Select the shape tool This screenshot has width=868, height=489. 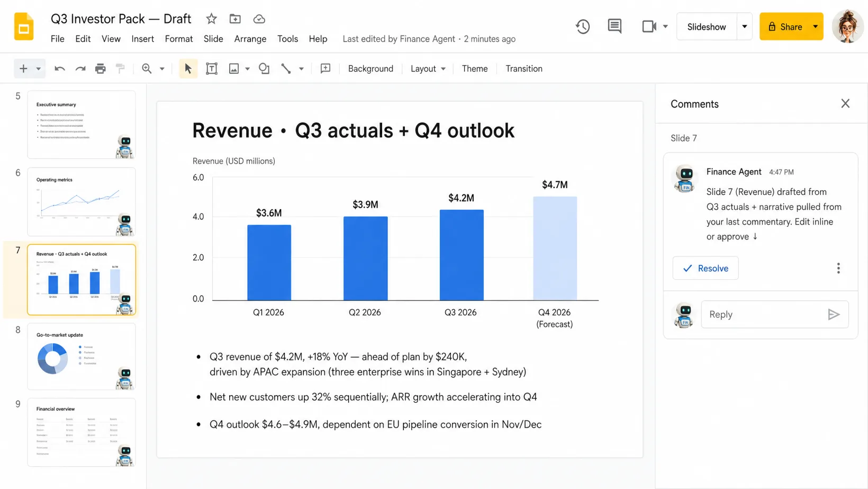coord(264,68)
